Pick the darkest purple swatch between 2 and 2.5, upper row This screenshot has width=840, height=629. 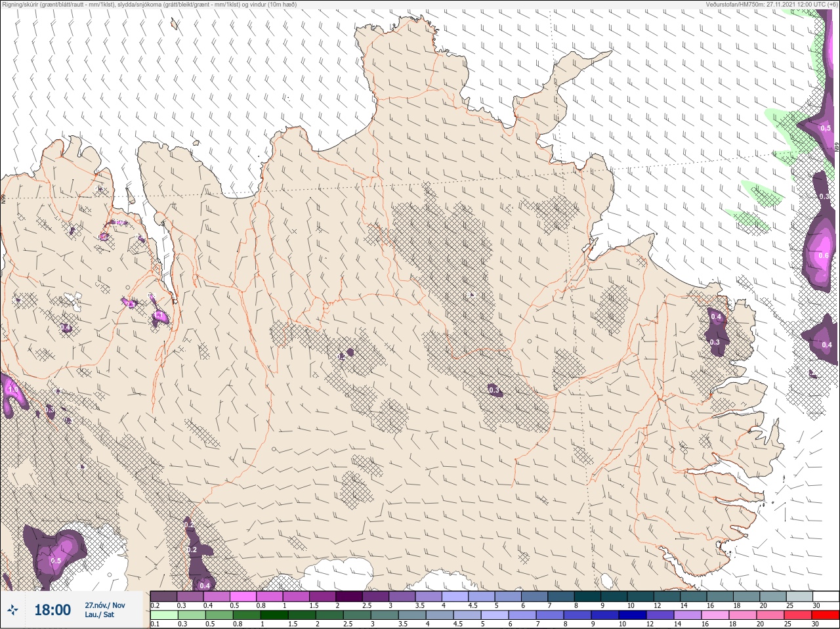[x=349, y=596]
